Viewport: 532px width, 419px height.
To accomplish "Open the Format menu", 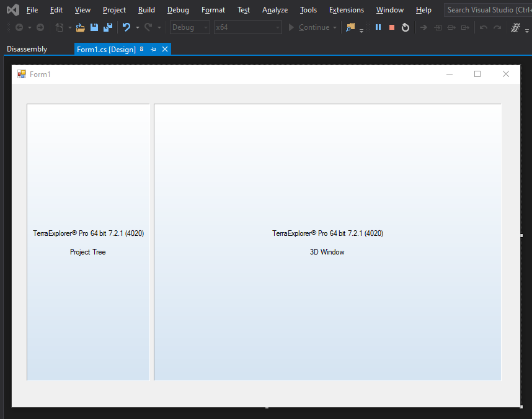I will pos(213,10).
